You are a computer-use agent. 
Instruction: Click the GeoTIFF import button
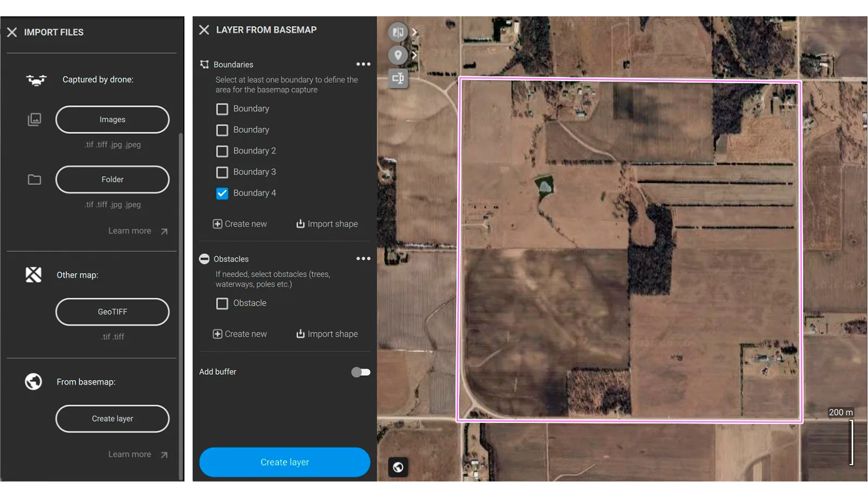pos(112,312)
